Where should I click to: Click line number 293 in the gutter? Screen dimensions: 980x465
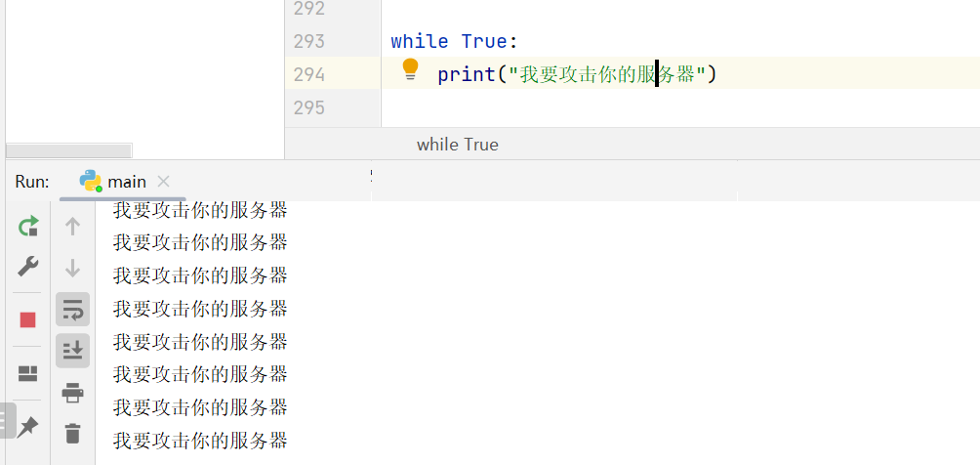pyautogui.click(x=308, y=41)
